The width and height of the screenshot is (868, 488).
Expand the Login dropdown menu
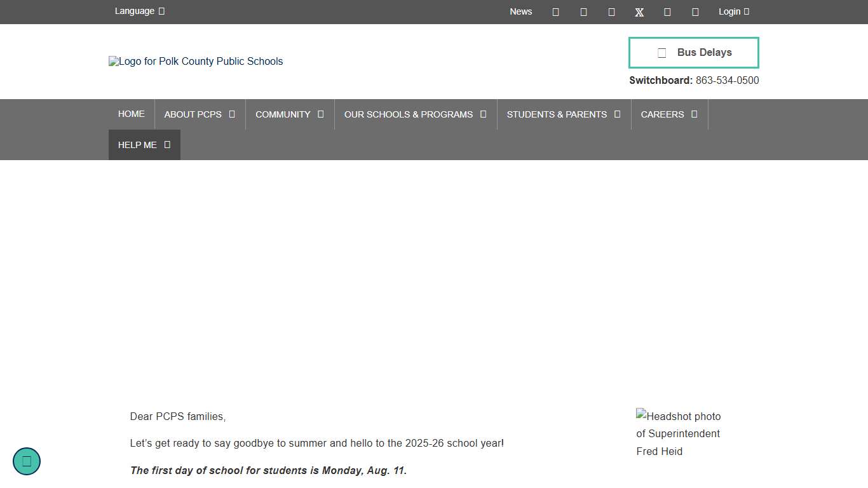[x=733, y=11]
